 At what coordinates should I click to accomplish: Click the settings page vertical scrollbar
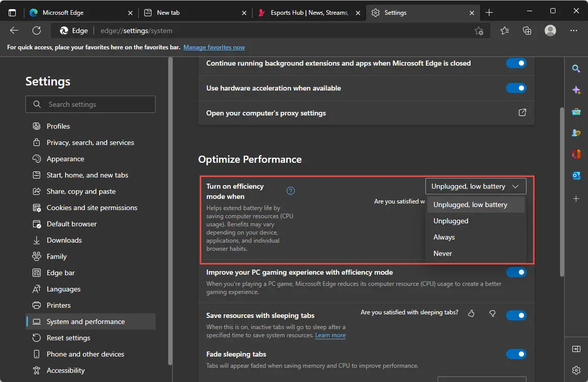(x=562, y=192)
